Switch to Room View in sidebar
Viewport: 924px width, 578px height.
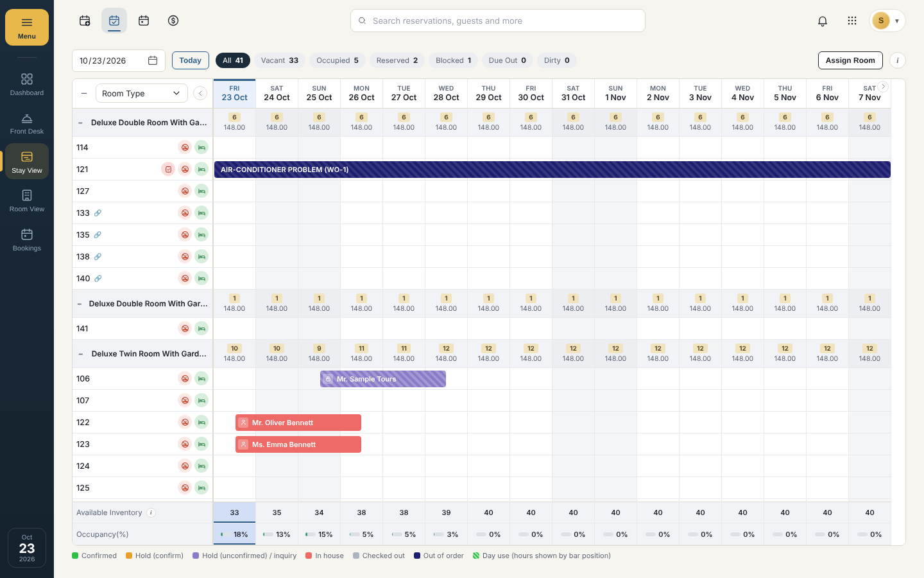click(x=27, y=200)
